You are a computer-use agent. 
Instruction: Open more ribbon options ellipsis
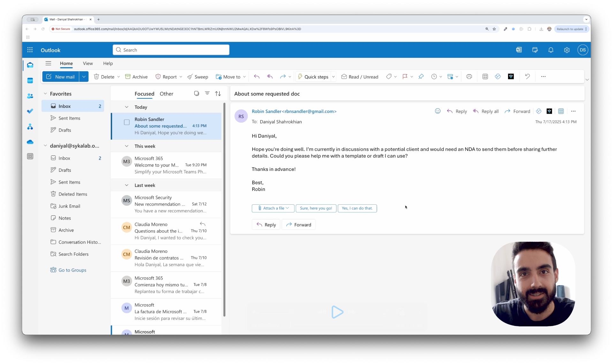click(x=543, y=77)
